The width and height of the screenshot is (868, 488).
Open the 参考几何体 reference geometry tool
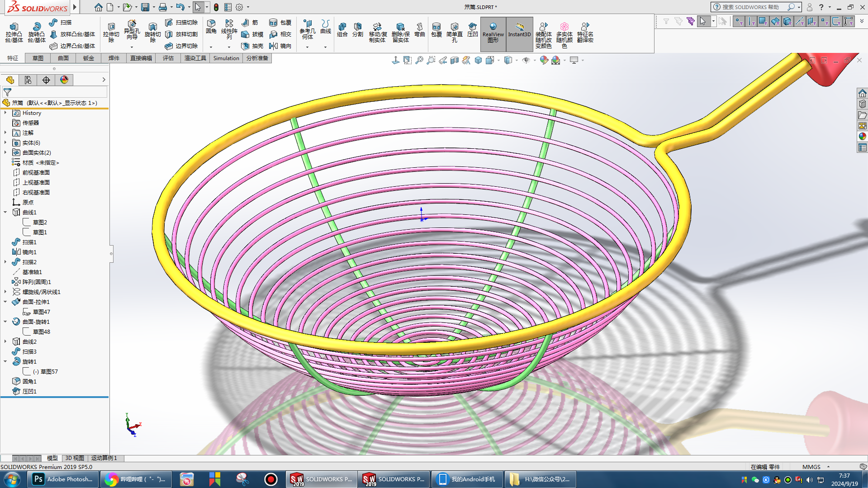point(308,29)
